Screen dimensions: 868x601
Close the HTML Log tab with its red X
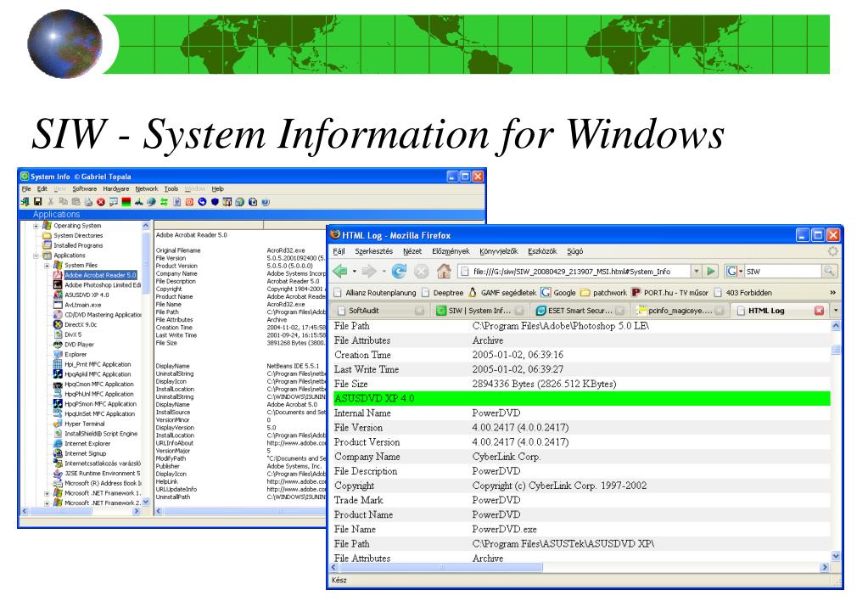click(820, 311)
